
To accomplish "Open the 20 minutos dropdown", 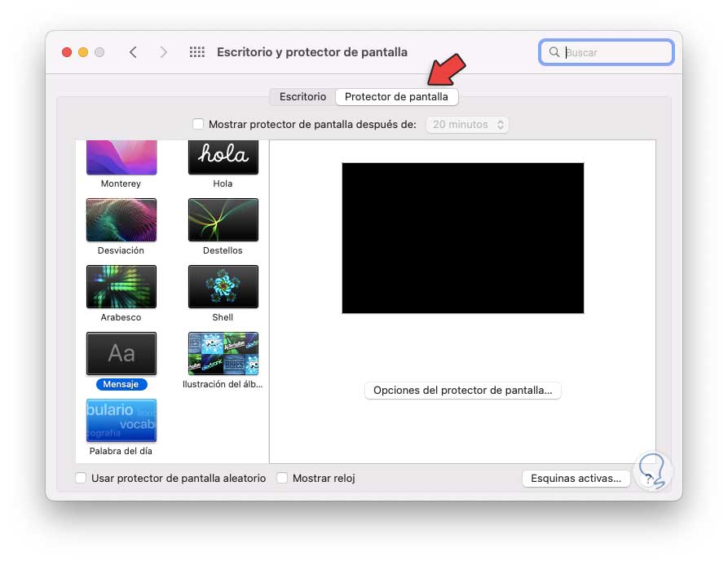I will (x=468, y=125).
